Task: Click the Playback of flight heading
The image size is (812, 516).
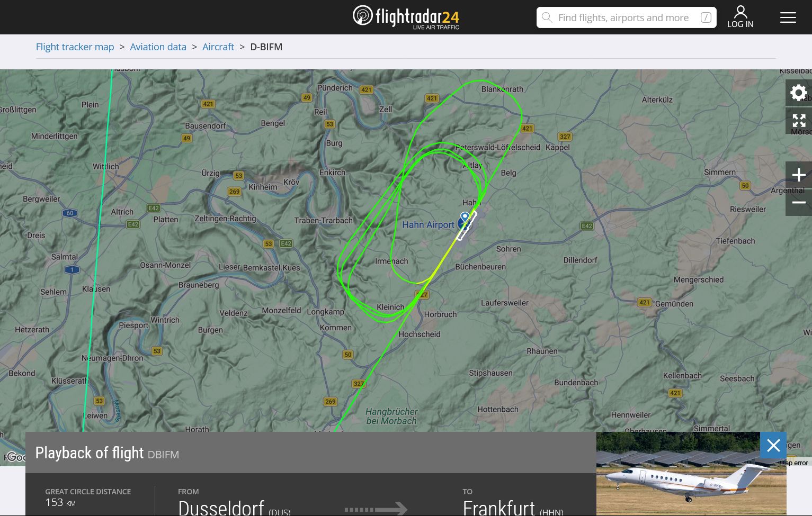Action: 90,453
